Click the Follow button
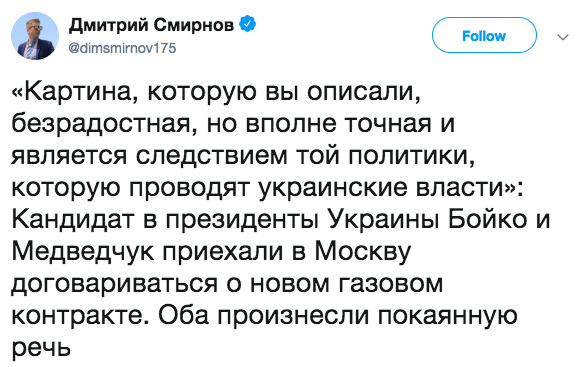Image resolution: width=585 pixels, height=367 pixels. coord(484,35)
